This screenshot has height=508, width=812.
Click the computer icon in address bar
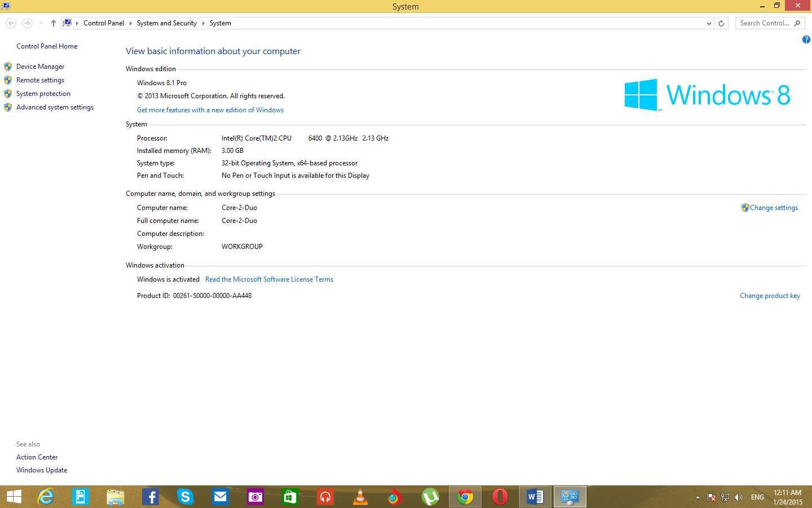(67, 23)
